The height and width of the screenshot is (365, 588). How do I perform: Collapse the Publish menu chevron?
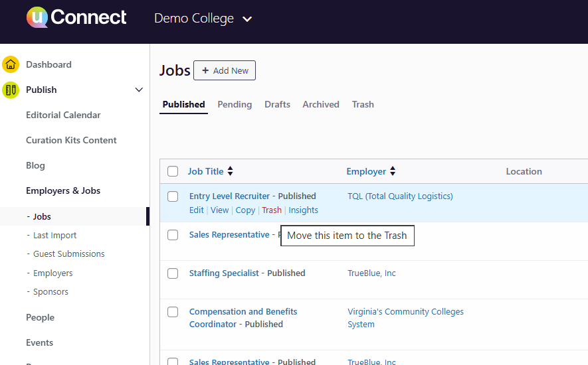point(139,90)
